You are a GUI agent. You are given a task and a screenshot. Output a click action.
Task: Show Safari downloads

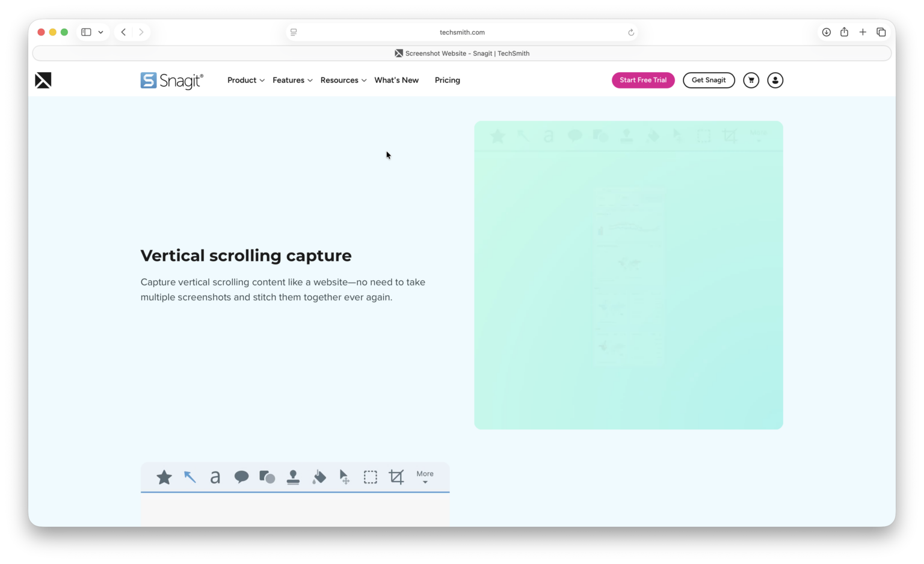(x=827, y=32)
